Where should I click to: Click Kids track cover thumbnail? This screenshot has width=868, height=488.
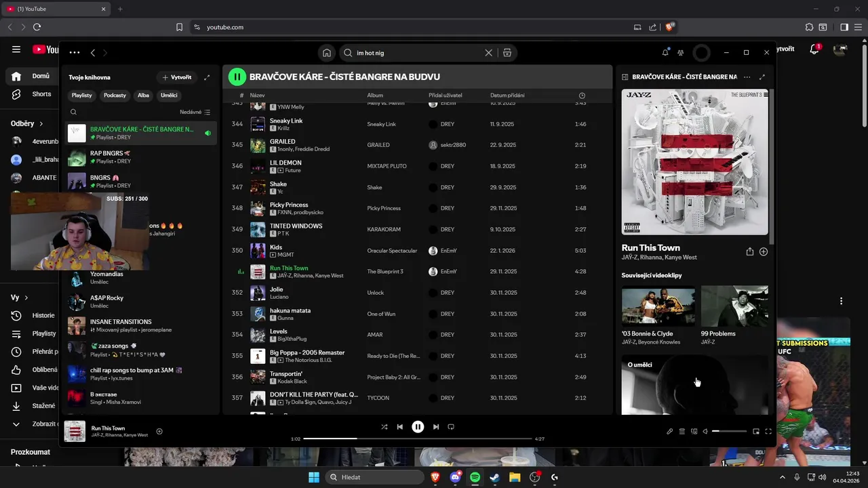tap(258, 251)
